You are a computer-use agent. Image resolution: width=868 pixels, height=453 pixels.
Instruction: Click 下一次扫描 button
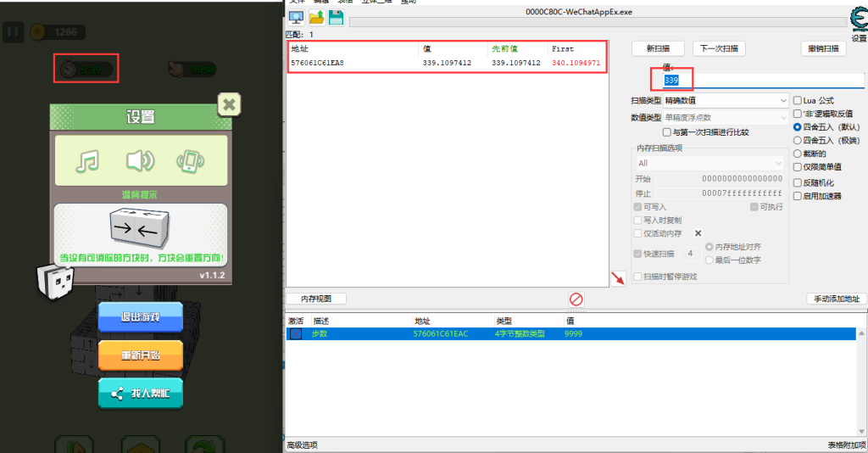719,48
